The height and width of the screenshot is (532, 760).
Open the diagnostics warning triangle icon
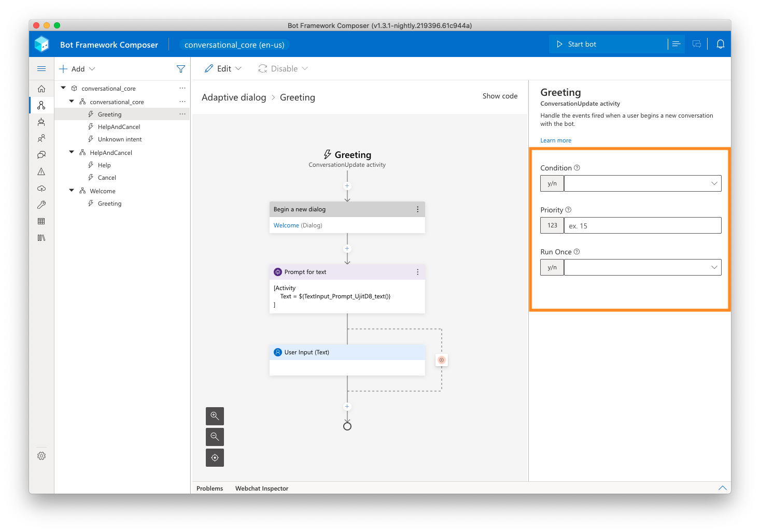pyautogui.click(x=41, y=171)
